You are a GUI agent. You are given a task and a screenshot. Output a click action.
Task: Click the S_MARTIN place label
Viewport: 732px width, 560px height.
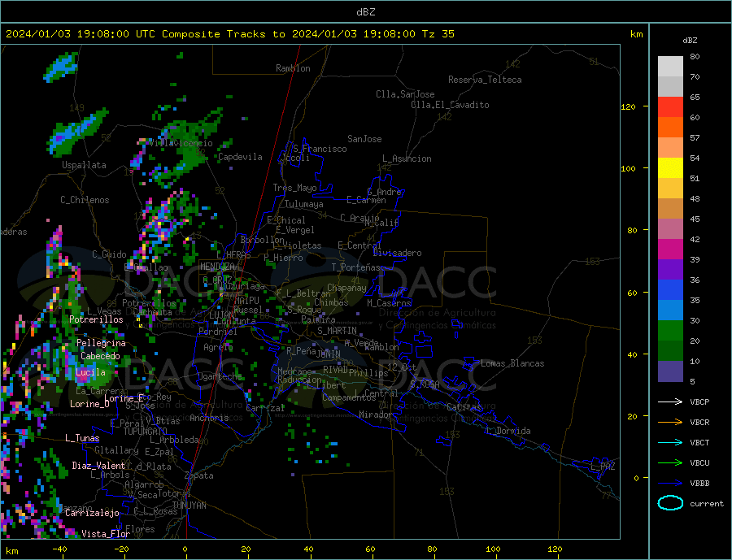click(337, 331)
